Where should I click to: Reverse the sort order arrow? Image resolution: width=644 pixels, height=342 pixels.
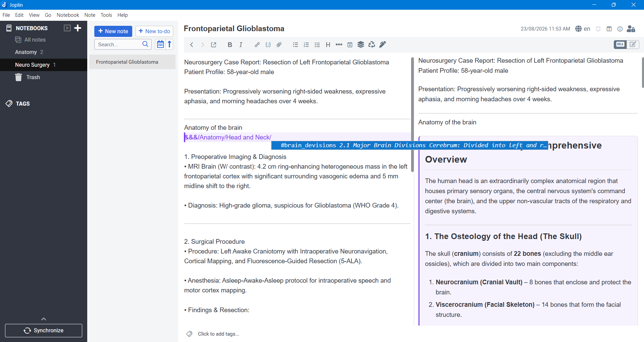coord(170,44)
